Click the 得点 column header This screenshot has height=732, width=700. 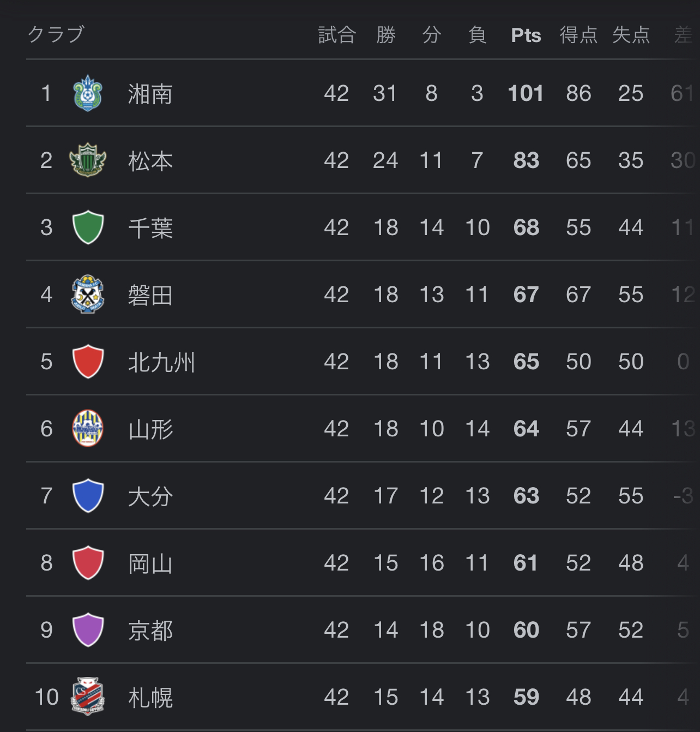coord(578,35)
